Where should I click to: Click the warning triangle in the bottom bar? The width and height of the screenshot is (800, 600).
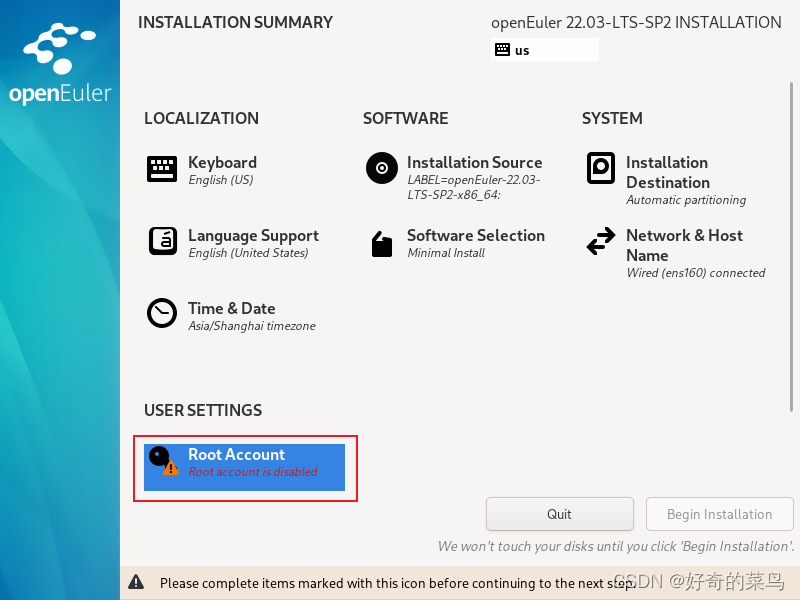136,582
